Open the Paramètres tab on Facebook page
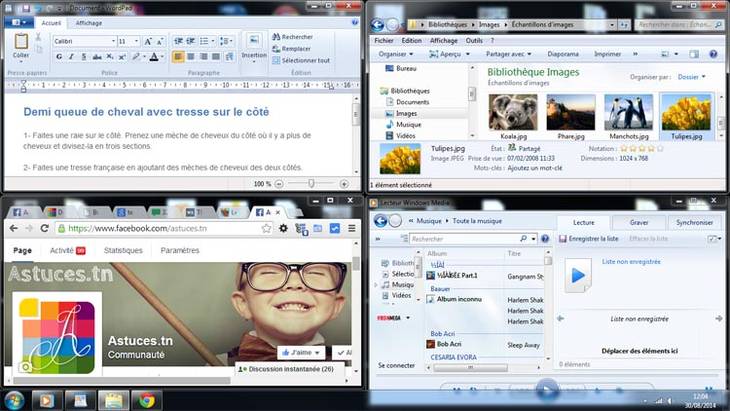 coord(180,250)
